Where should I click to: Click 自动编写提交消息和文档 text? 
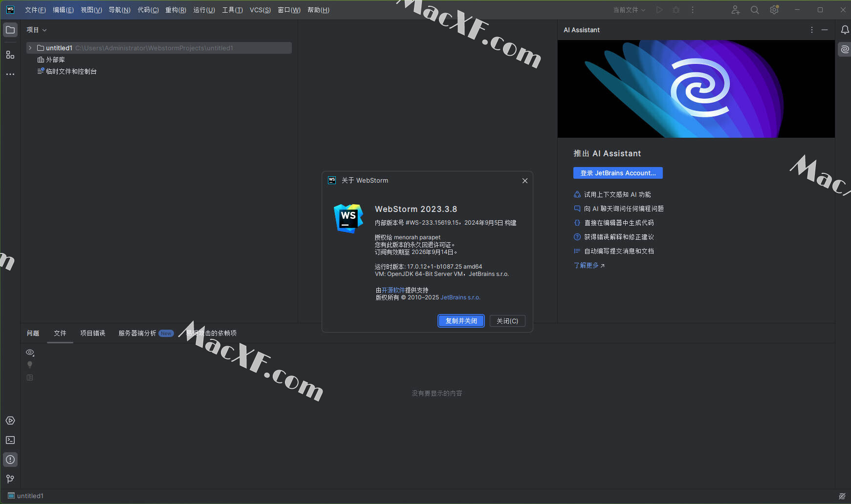619,251
